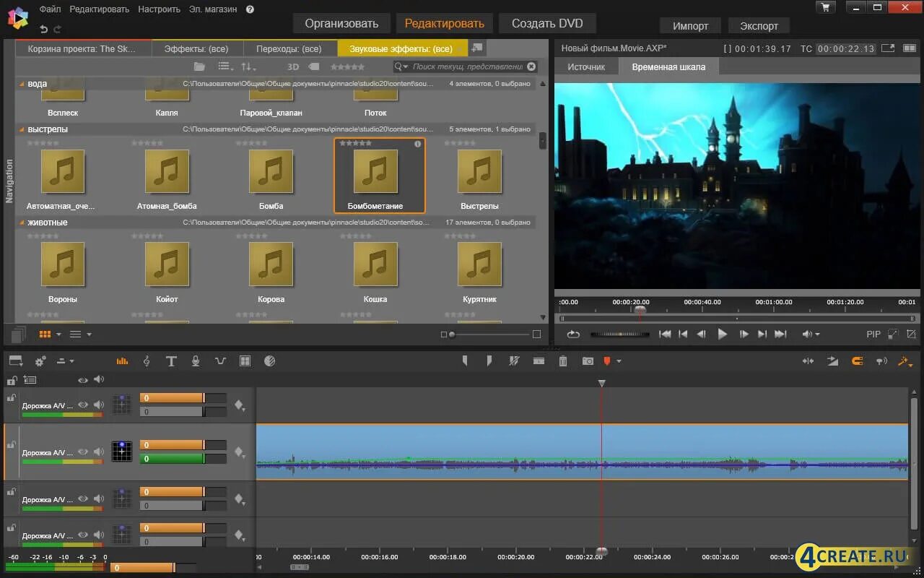
Task: Toggle eye visibility on fourth A/V track
Action: click(83, 535)
